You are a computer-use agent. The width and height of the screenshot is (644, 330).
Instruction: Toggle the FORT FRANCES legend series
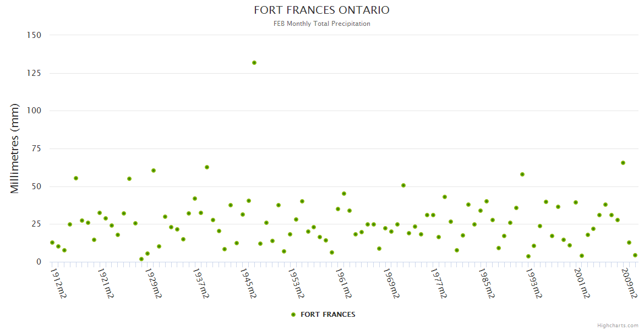[x=328, y=315]
